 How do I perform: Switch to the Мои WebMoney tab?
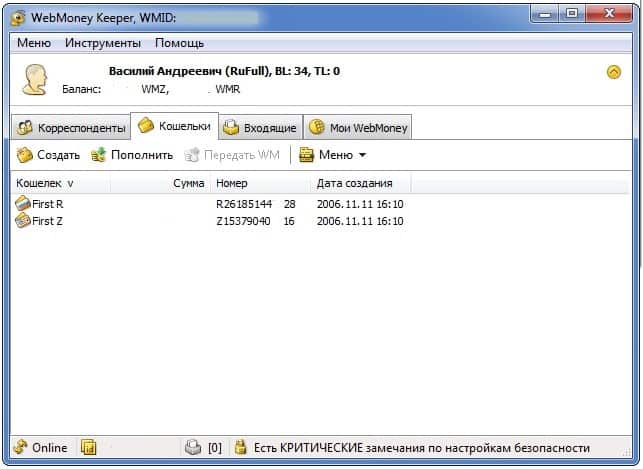358,127
